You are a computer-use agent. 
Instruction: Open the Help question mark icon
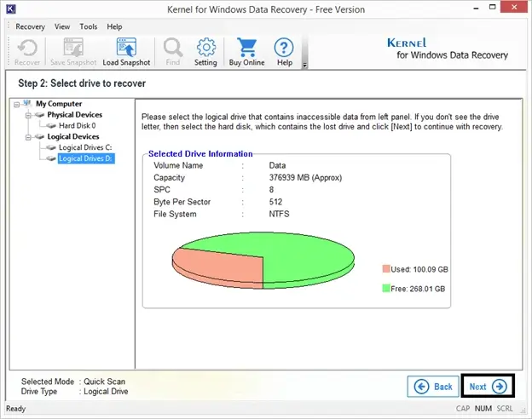click(x=284, y=48)
